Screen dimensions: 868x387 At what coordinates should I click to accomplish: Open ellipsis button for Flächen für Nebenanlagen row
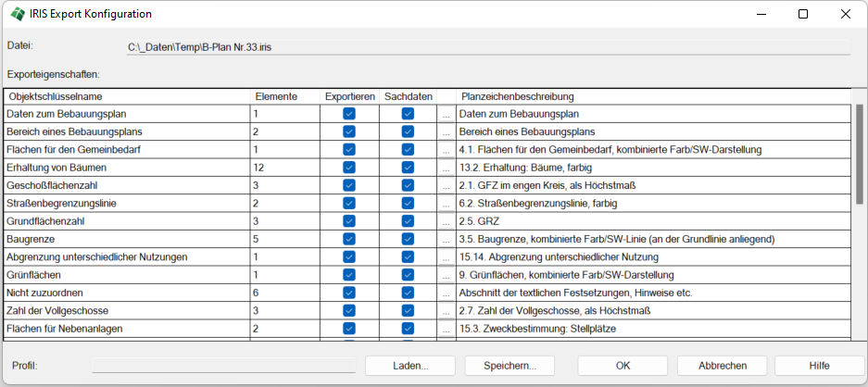coord(446,329)
